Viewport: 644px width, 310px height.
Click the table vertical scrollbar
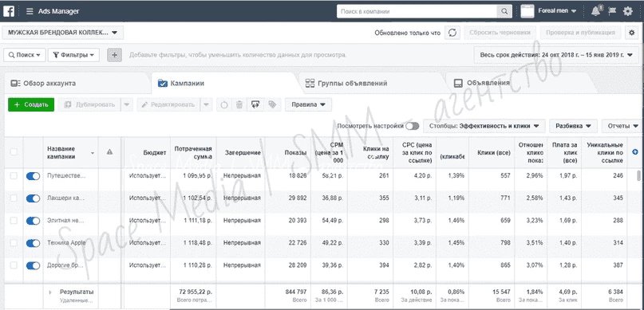click(x=638, y=175)
